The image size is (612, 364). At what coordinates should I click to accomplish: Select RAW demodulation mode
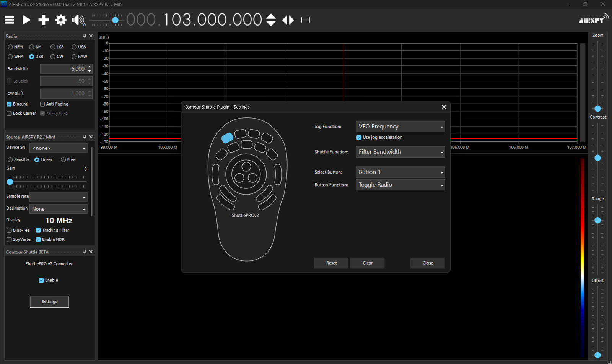pos(79,57)
